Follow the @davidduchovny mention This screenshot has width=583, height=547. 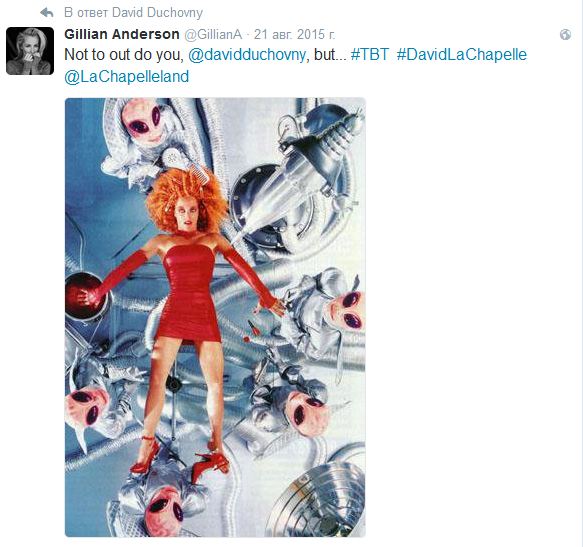click(247, 55)
